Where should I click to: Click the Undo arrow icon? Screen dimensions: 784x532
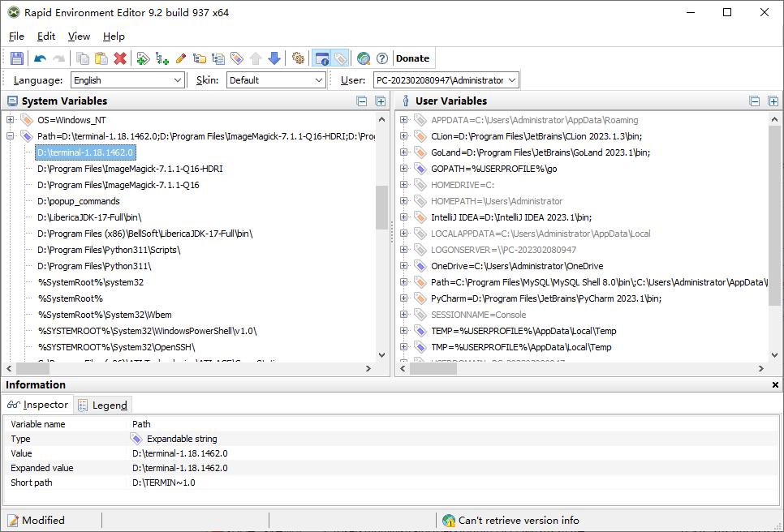click(x=40, y=58)
